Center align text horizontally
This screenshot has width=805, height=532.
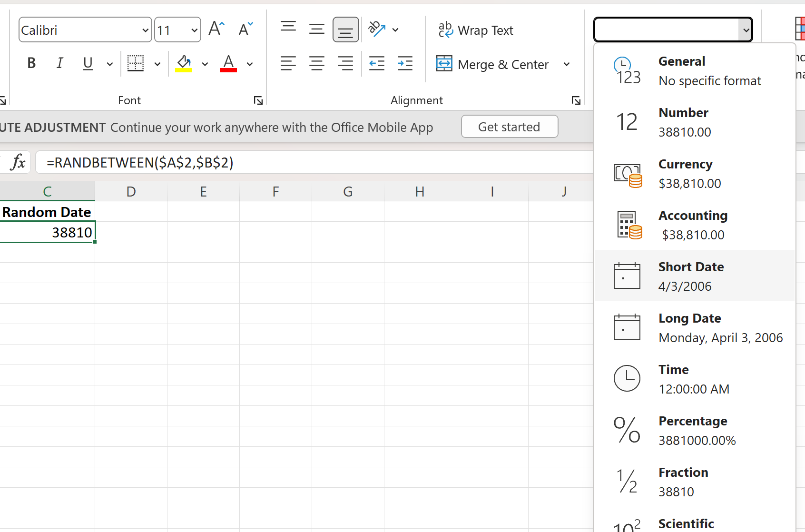tap(317, 63)
